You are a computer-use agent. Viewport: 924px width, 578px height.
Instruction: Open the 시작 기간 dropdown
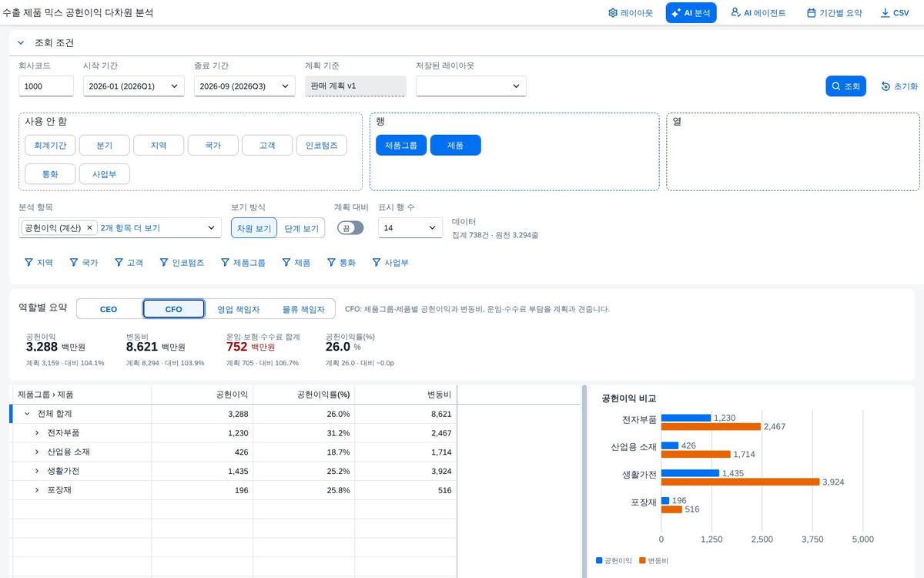[x=133, y=86]
